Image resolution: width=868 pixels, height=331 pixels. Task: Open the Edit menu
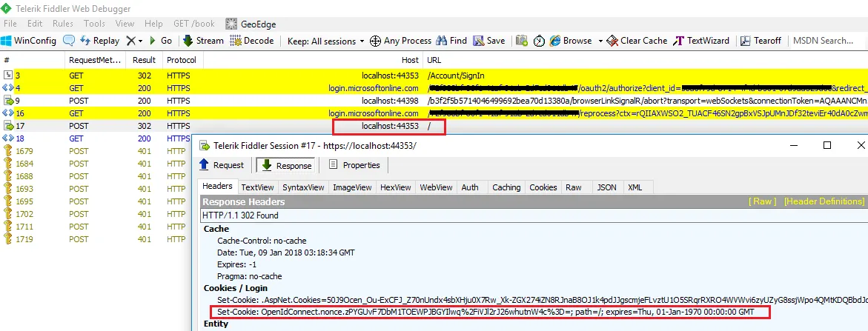[x=35, y=24]
